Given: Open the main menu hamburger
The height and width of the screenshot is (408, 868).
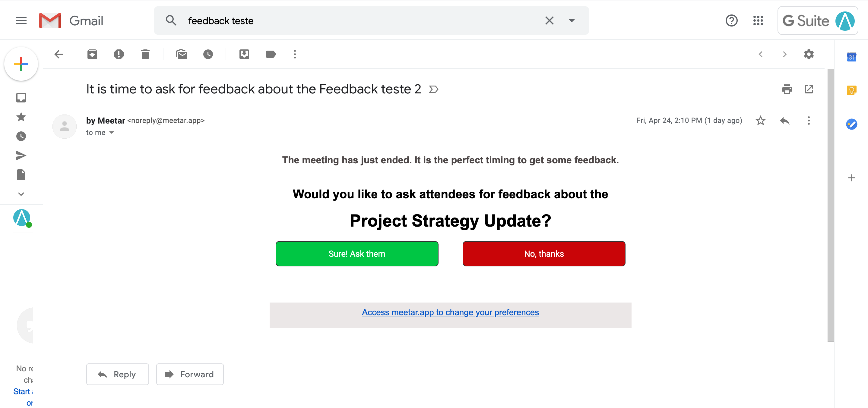Looking at the screenshot, I should [21, 20].
